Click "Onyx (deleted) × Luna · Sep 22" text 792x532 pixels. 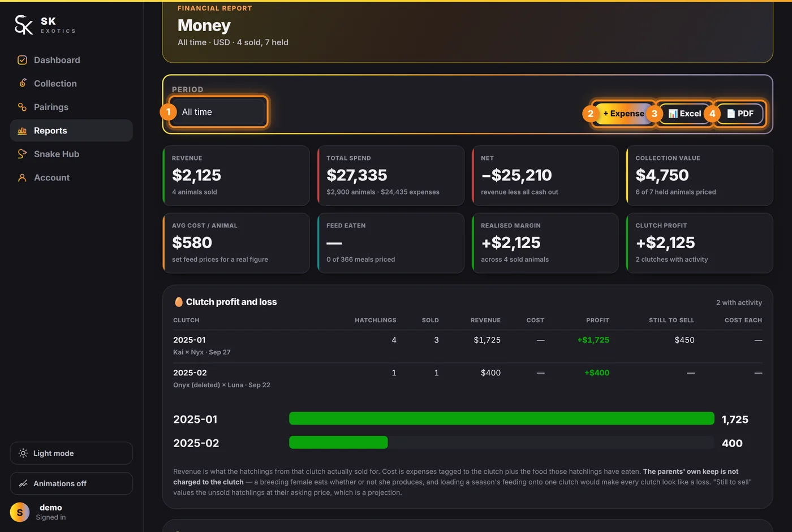[222, 385]
